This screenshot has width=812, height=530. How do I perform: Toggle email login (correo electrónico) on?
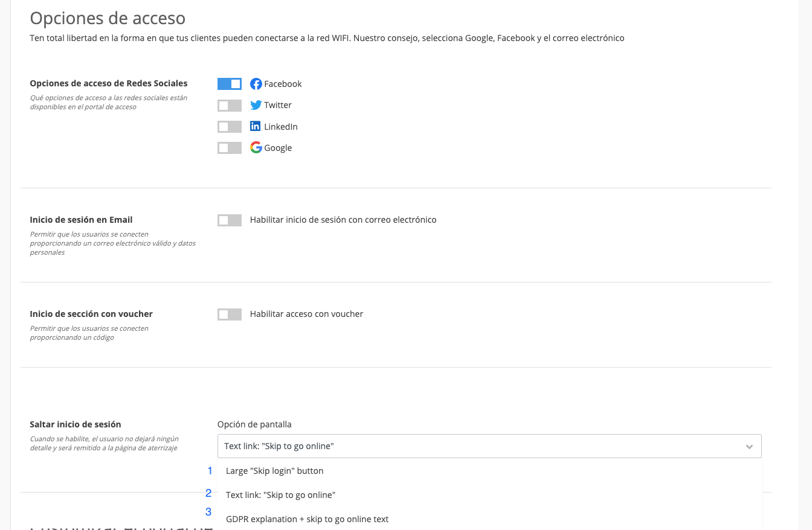[x=230, y=220]
